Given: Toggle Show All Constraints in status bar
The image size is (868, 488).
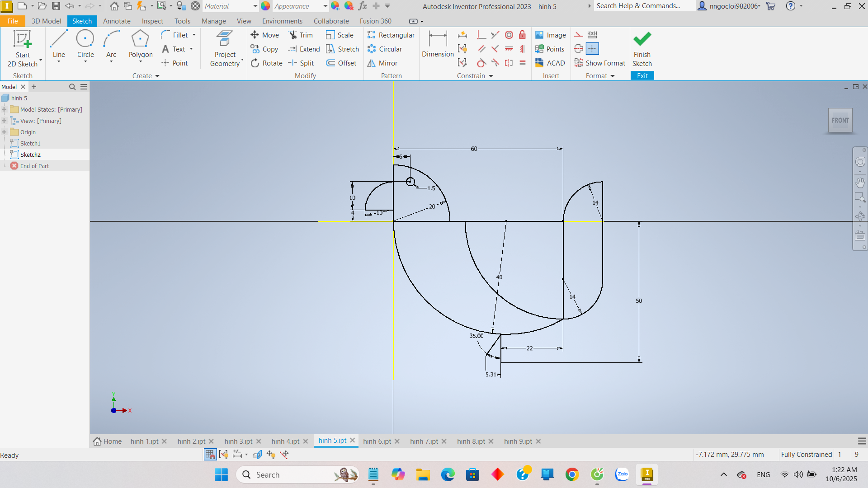Looking at the screenshot, I should 224,455.
